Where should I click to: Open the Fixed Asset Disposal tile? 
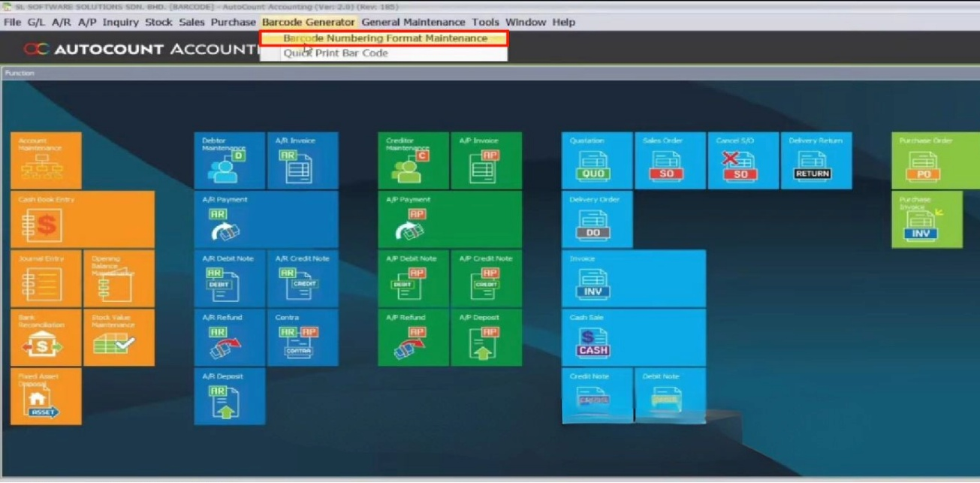46,397
